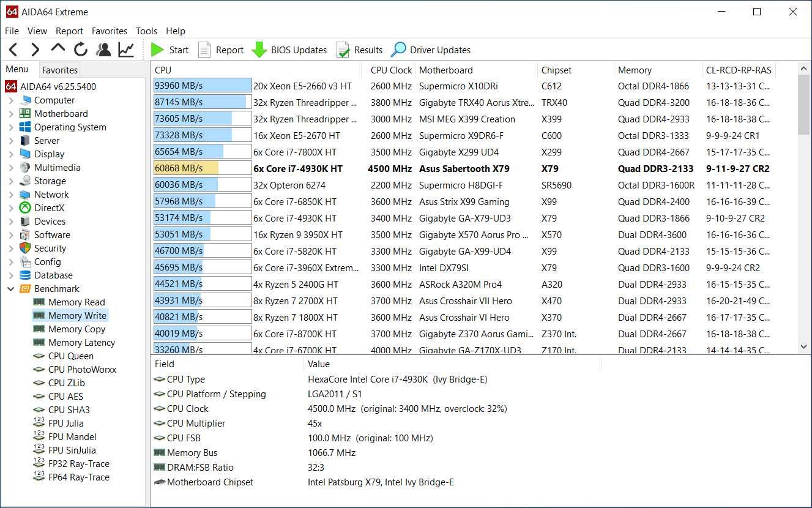Click the Refresh icon in toolbar
Screen dimensions: 812x508
[x=80, y=50]
